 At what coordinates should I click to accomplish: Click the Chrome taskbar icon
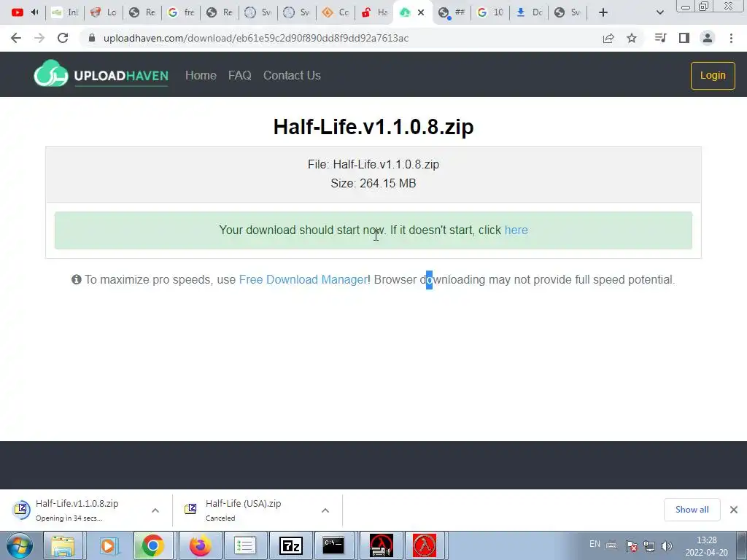(x=152, y=545)
